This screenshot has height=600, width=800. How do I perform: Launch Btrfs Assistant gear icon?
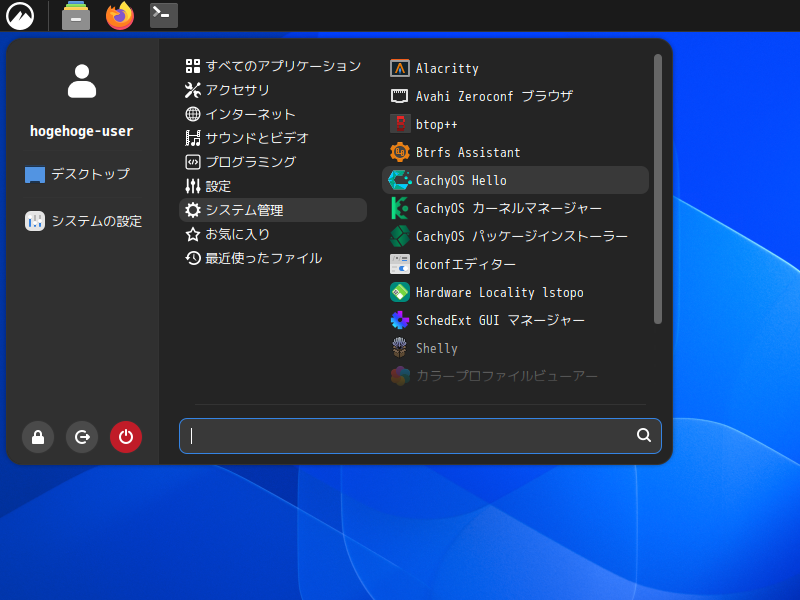click(x=399, y=152)
